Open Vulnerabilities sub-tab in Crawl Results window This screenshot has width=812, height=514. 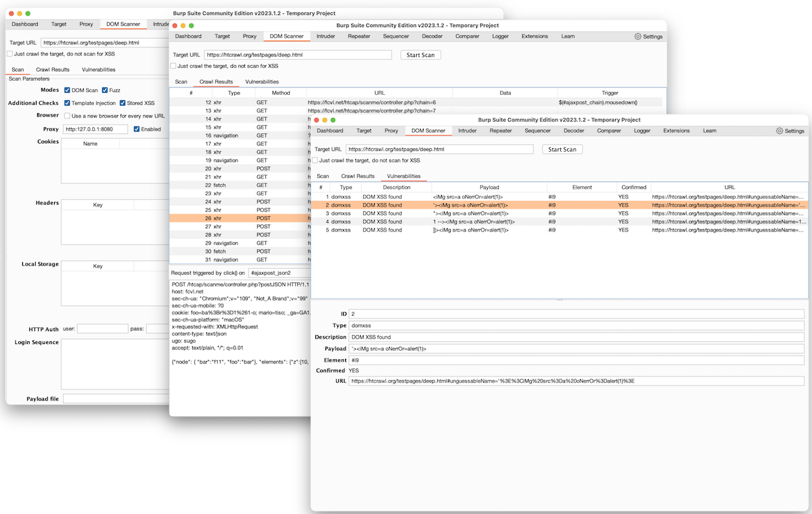tap(262, 82)
